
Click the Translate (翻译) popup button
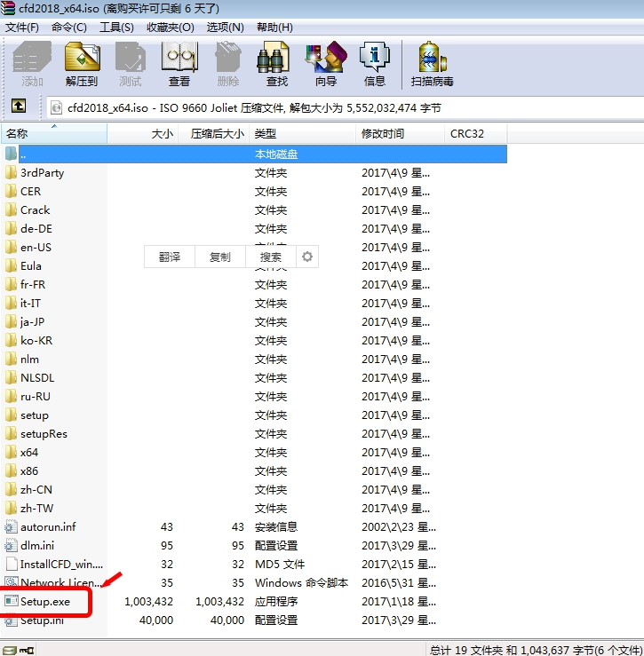point(170,257)
